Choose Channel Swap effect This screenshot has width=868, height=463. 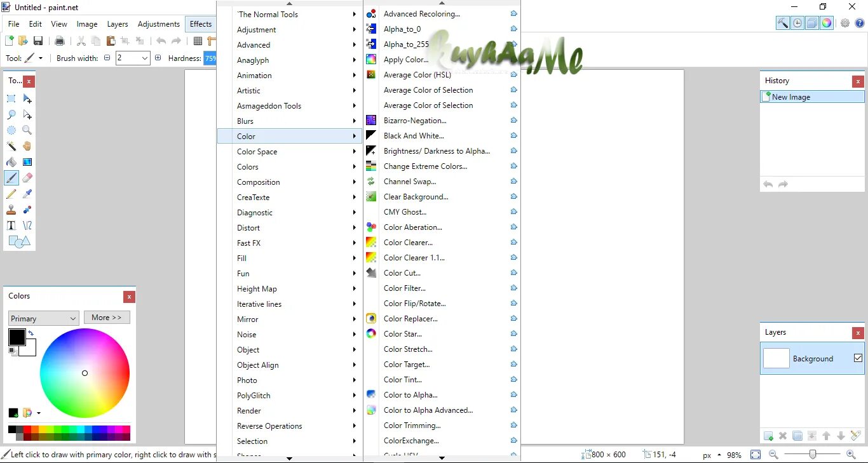[442, 182]
